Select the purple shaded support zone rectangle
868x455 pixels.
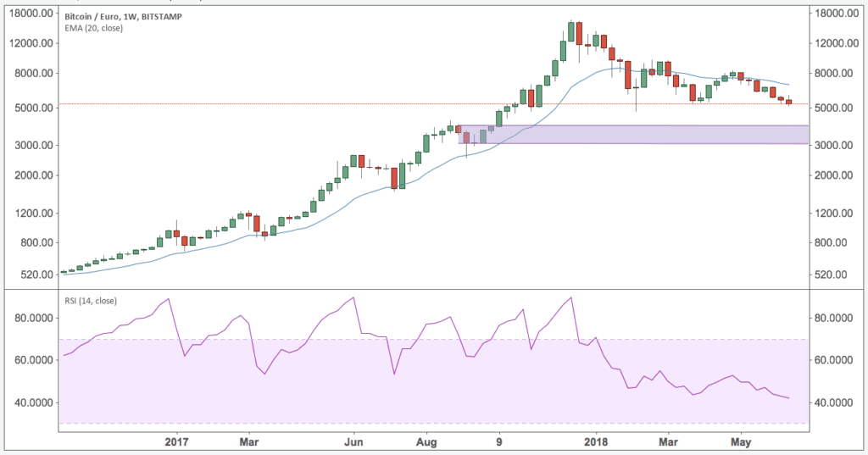[634, 135]
